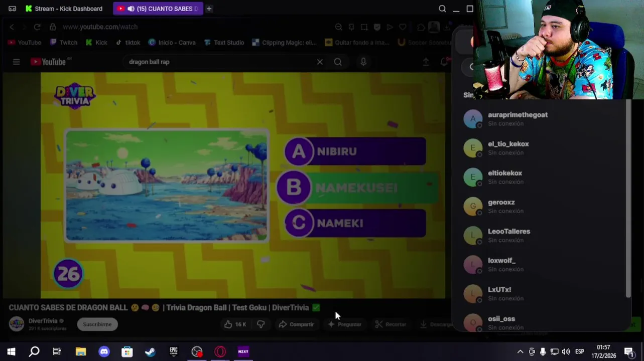Select the CUANTO SABES YouTube browser tab
The image size is (644, 361).
158,9
